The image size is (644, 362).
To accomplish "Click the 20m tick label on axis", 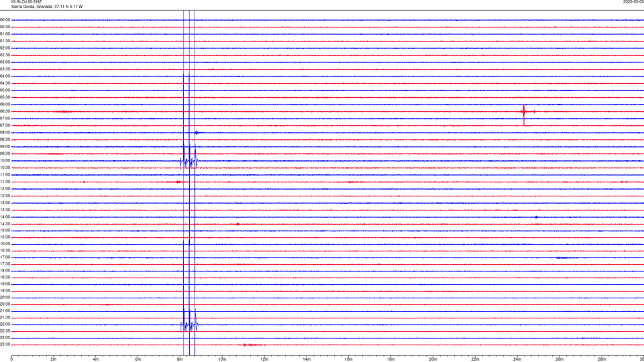I will [x=433, y=359].
